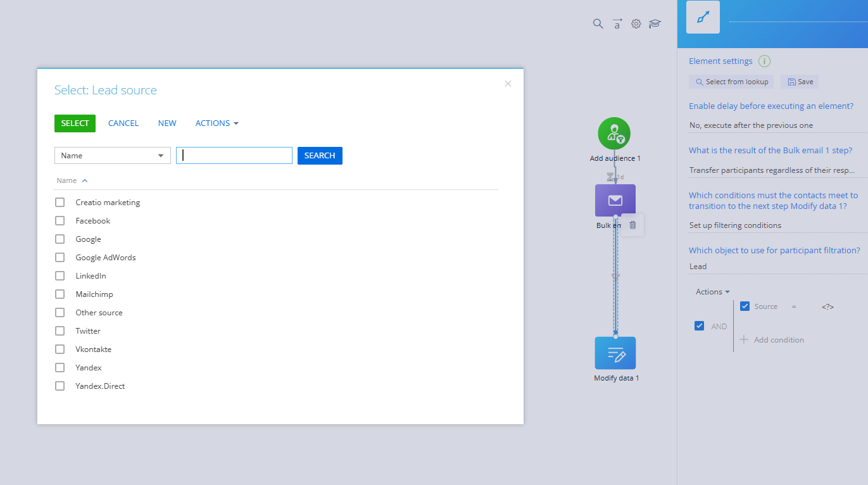Click NEW to add lead source
The image size is (868, 485).
pyautogui.click(x=167, y=123)
